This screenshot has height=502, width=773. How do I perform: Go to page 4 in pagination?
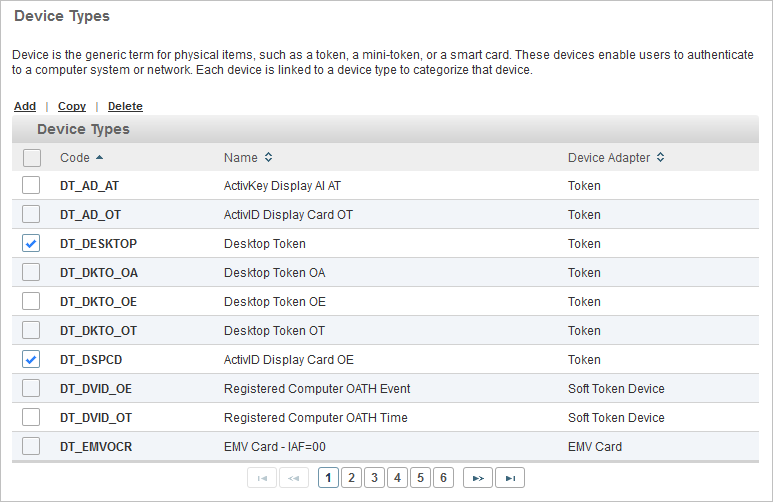pyautogui.click(x=397, y=478)
